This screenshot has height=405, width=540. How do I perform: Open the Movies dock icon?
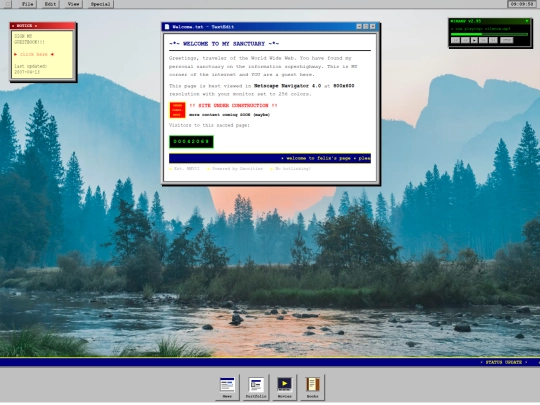point(284,387)
